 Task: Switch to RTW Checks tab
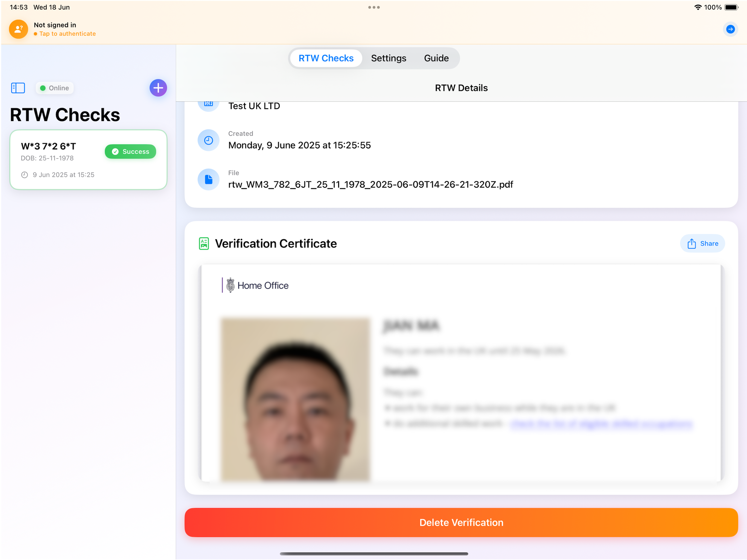pos(326,58)
